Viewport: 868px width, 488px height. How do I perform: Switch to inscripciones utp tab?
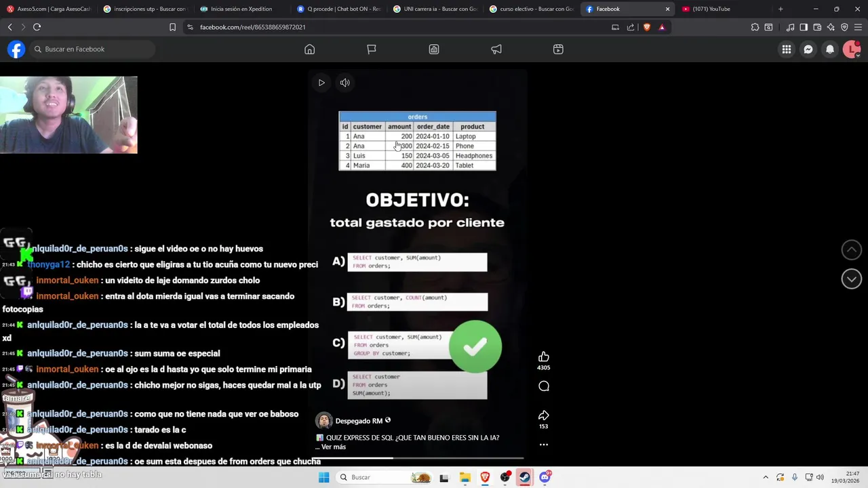coord(145,9)
